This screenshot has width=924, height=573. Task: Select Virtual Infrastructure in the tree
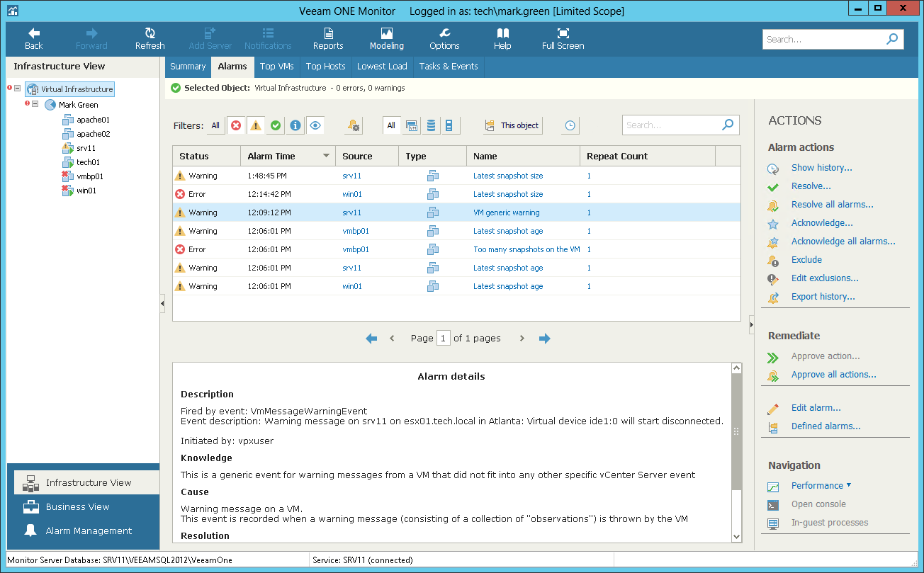click(69, 89)
